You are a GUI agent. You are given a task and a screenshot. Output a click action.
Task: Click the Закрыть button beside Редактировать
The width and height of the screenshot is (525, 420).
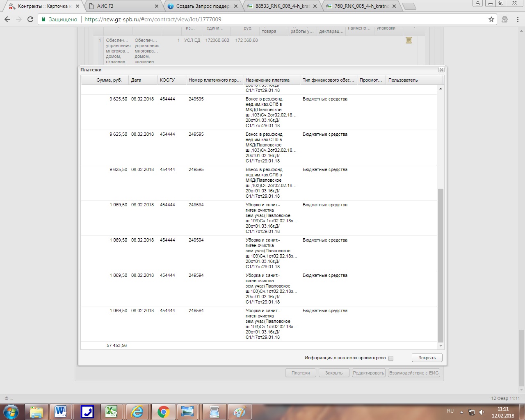tap(334, 373)
